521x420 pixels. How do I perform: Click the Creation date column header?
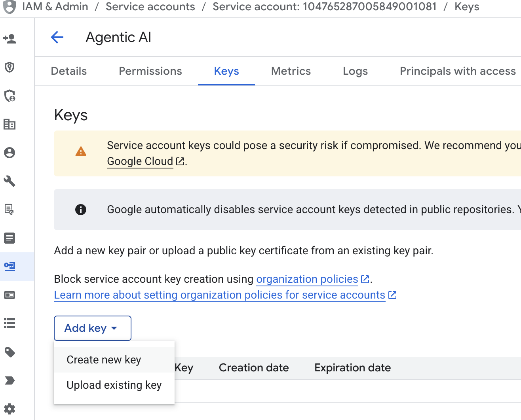(x=254, y=368)
